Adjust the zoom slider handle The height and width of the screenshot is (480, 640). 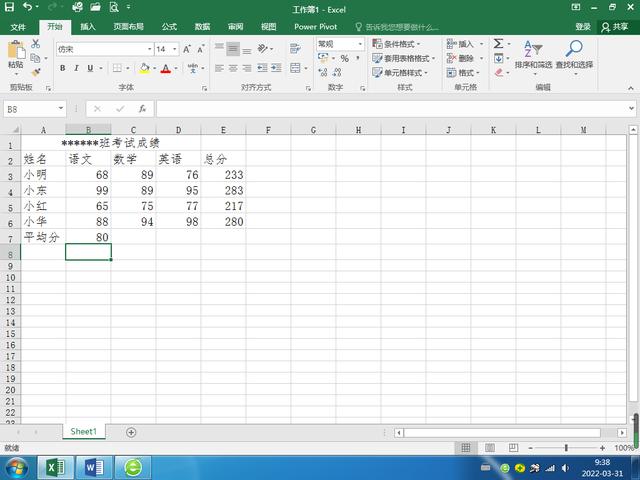click(x=566, y=448)
